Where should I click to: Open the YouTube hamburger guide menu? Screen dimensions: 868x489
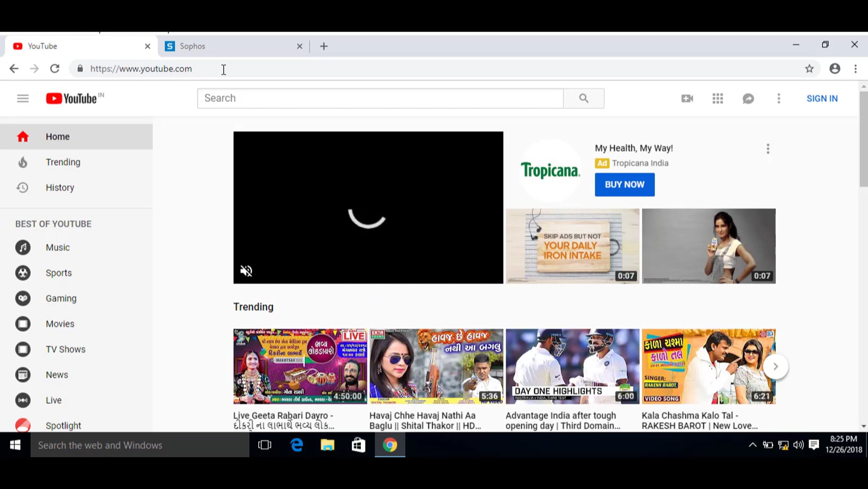23,98
